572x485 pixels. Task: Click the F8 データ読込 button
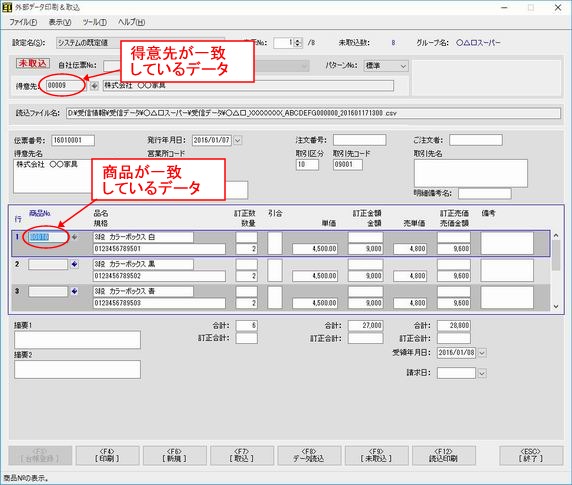coord(309,455)
